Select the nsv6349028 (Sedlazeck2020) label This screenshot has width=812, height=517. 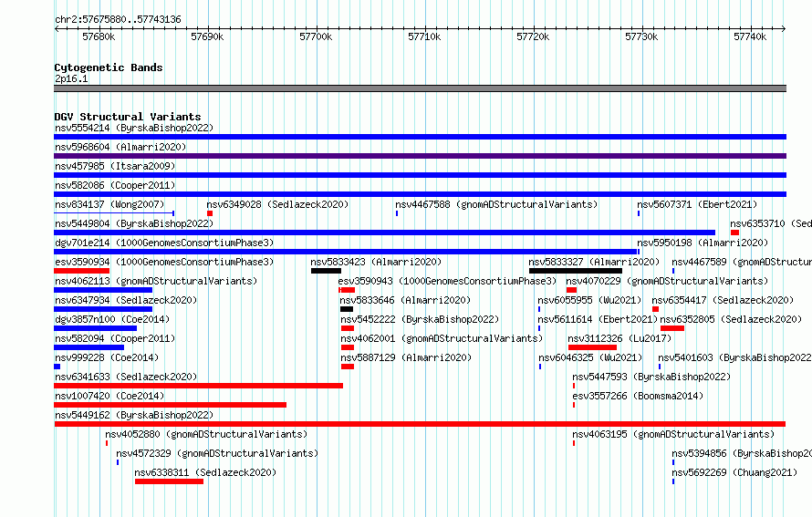pyautogui.click(x=277, y=204)
